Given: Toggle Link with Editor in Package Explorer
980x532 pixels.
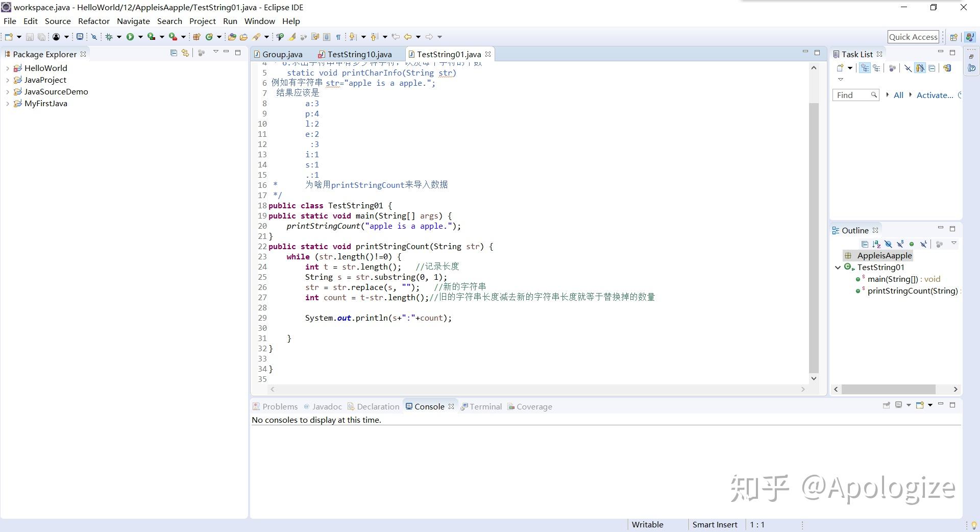Looking at the screenshot, I should [185, 53].
